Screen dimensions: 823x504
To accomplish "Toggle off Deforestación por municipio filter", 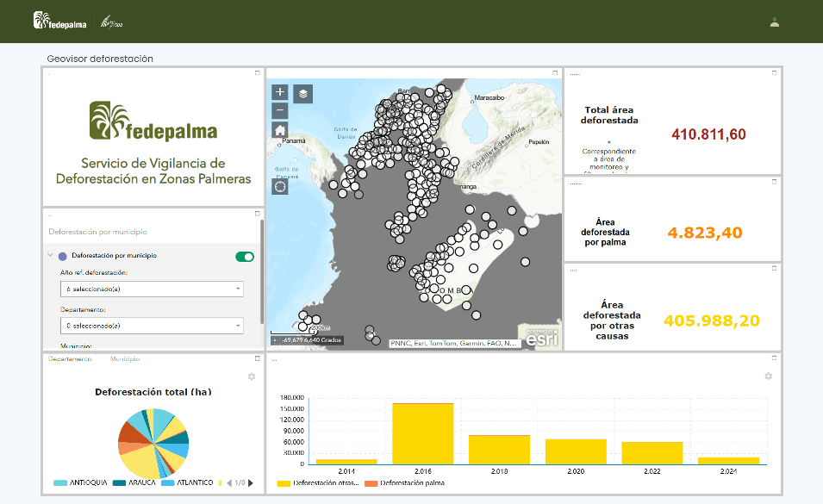I will (245, 256).
